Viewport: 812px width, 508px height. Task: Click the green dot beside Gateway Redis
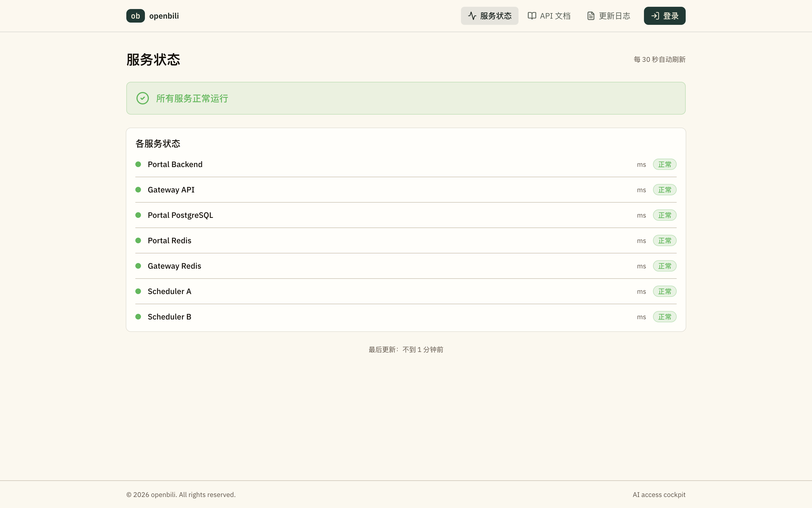138,266
